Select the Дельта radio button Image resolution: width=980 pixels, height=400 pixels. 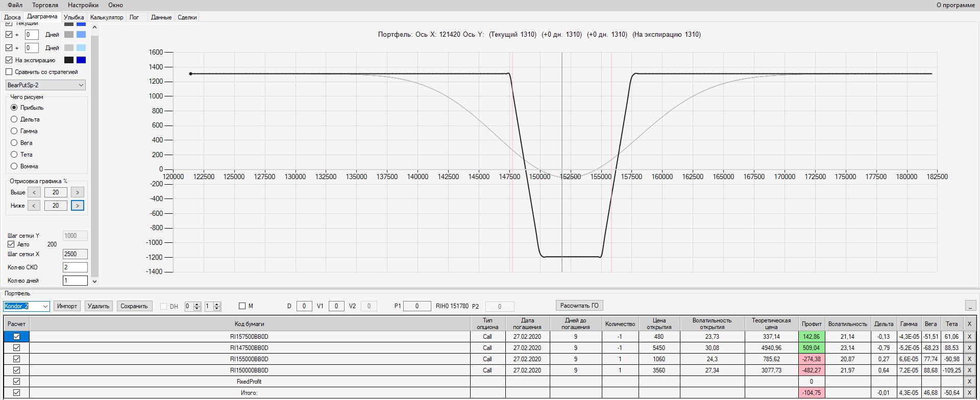point(14,119)
